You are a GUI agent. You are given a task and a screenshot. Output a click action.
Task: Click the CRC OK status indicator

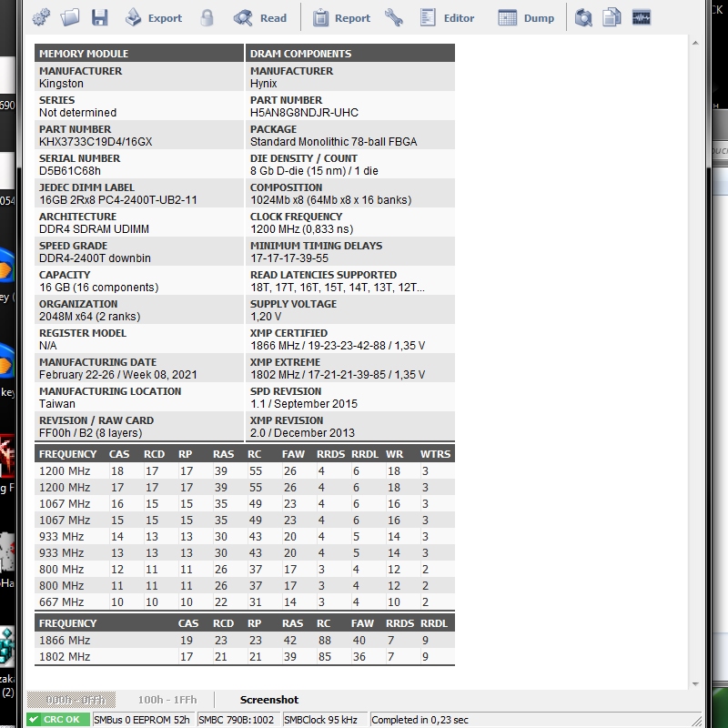click(x=58, y=719)
